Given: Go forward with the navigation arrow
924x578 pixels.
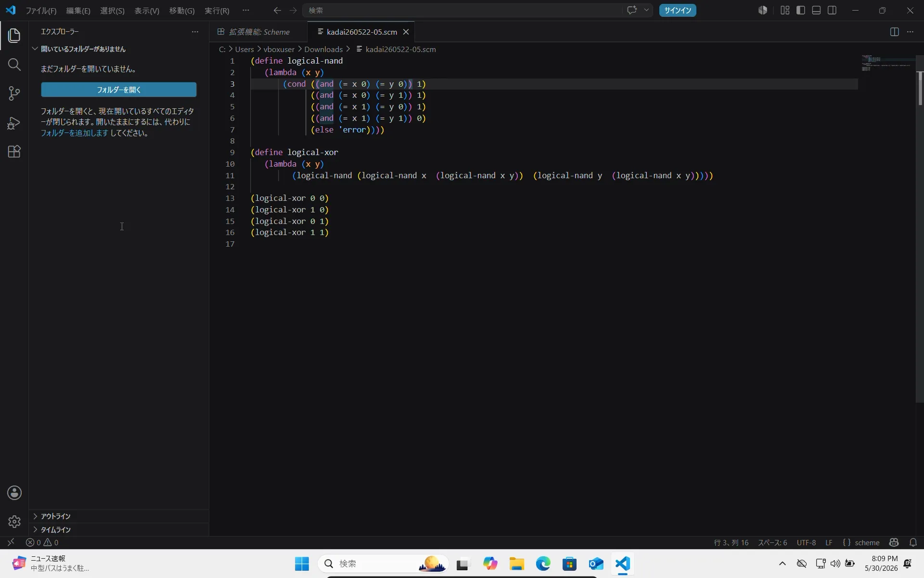Looking at the screenshot, I should [293, 10].
